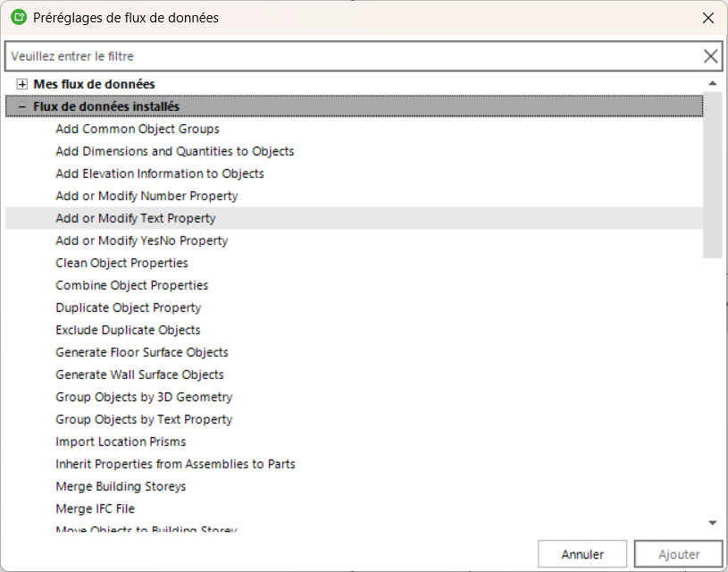
Task: Select Generate Floor Surface Objects
Action: point(142,352)
